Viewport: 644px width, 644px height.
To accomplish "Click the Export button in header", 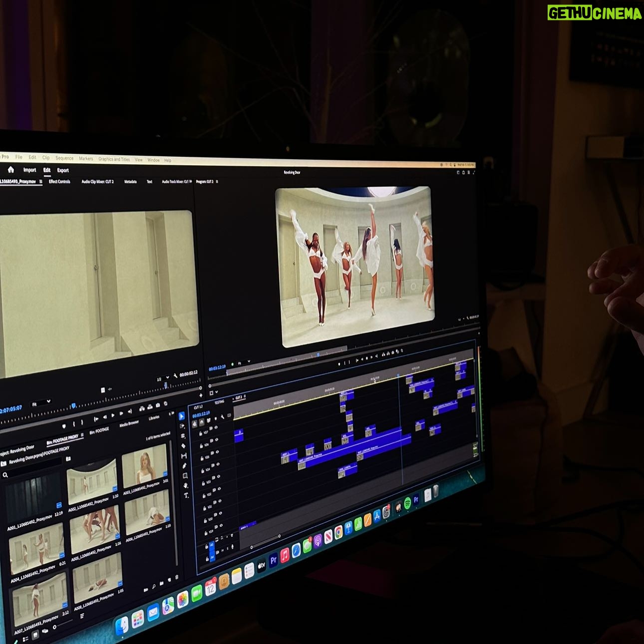I will [63, 170].
